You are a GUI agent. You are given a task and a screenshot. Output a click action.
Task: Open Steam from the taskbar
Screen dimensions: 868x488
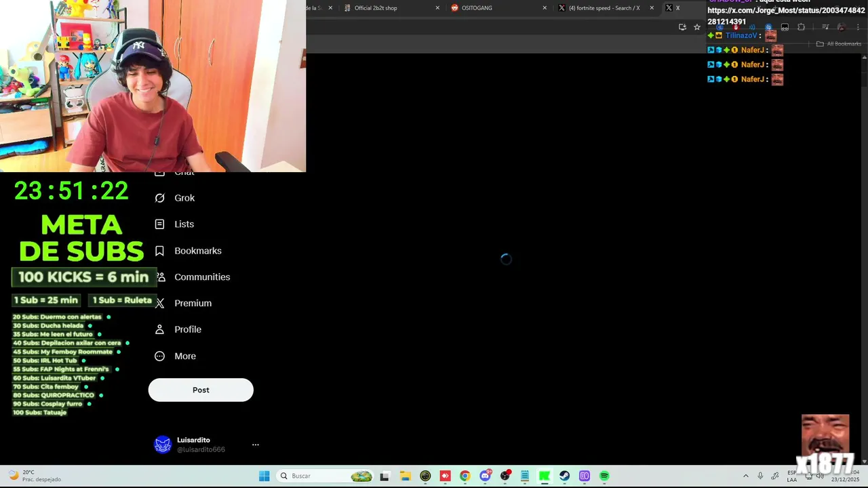pos(564,476)
